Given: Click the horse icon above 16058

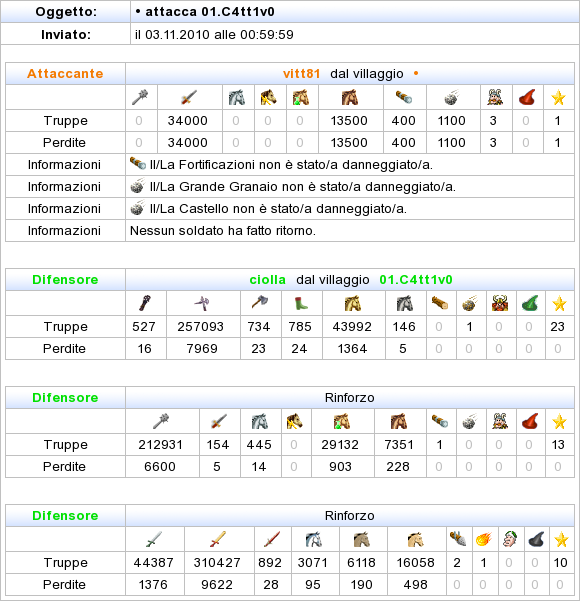Looking at the screenshot, I should tap(416, 539).
